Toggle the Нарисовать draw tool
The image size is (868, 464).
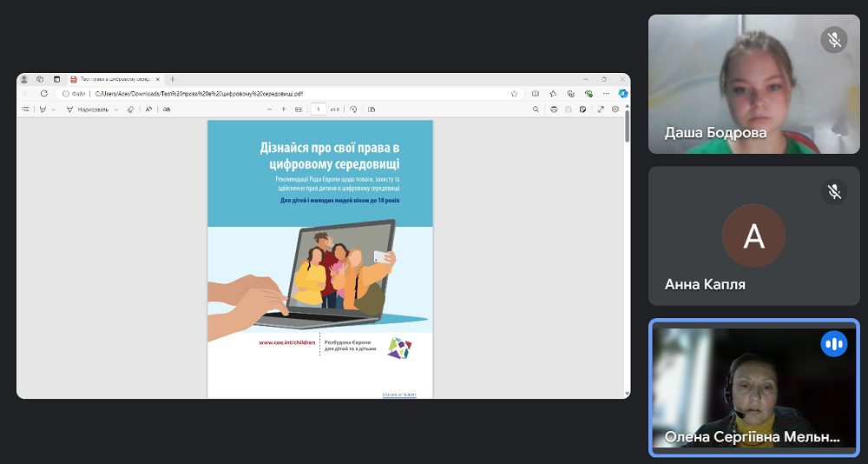point(88,109)
